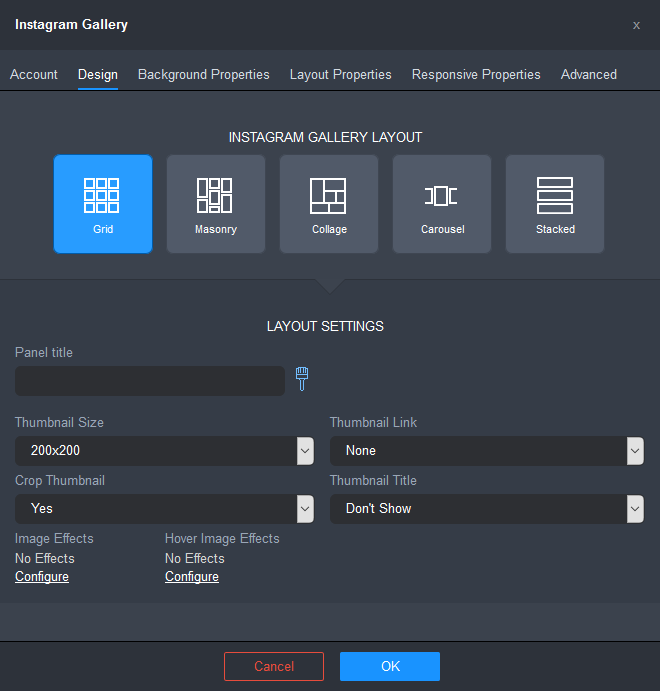
Task: Click the 'Instagram Gallery' dialog title
Action: pos(71,25)
